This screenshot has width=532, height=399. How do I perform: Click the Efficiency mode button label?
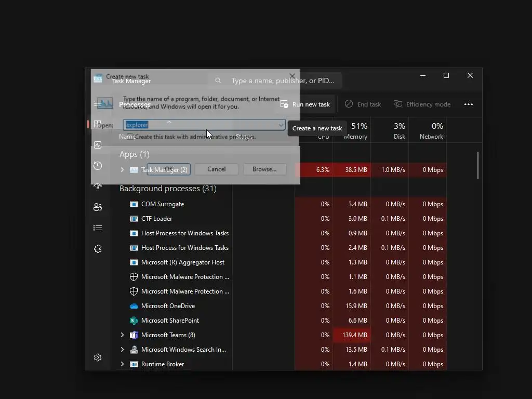(x=428, y=104)
